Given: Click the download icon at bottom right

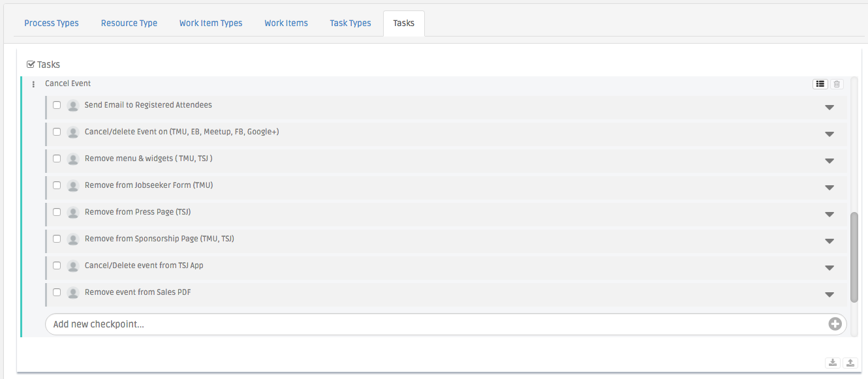Looking at the screenshot, I should click(833, 363).
